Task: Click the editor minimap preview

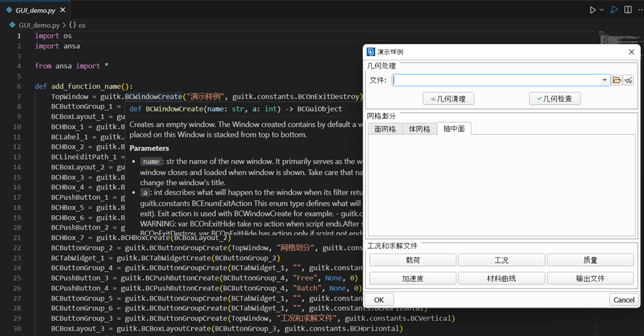Action: 620,38
